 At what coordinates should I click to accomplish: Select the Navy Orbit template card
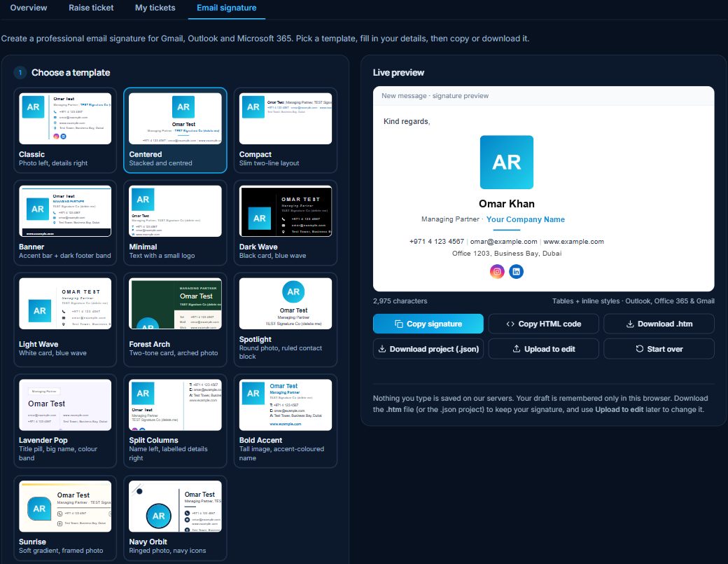(x=175, y=518)
